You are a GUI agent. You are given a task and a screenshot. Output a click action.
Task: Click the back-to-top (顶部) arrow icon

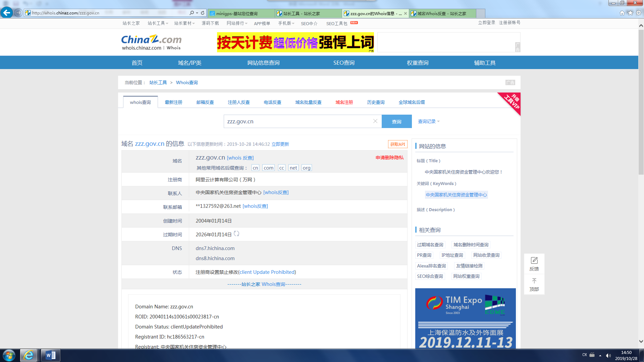tap(534, 281)
